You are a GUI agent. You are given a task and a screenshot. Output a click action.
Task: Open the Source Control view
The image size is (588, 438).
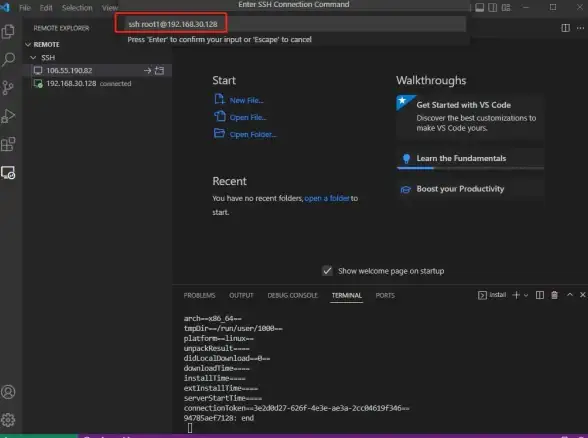pos(8,88)
